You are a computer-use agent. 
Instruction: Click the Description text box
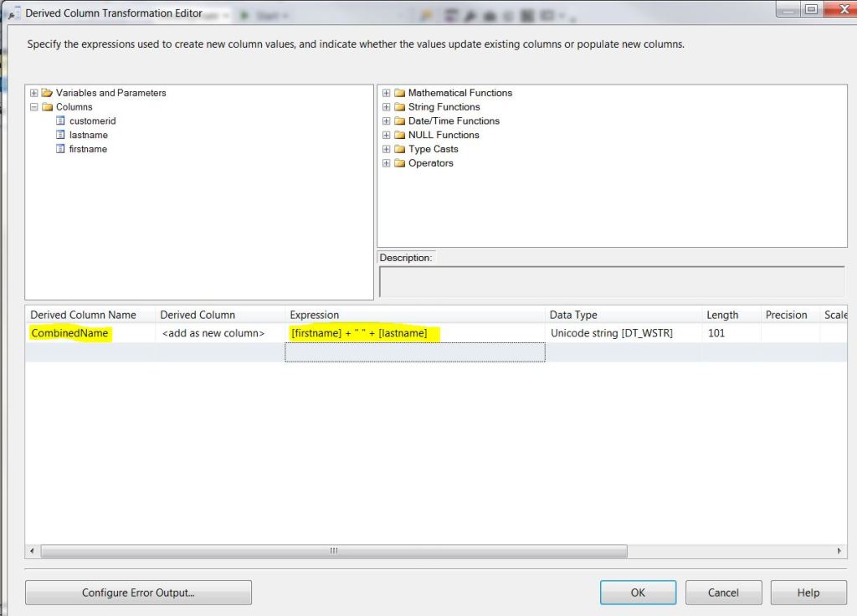point(612,281)
